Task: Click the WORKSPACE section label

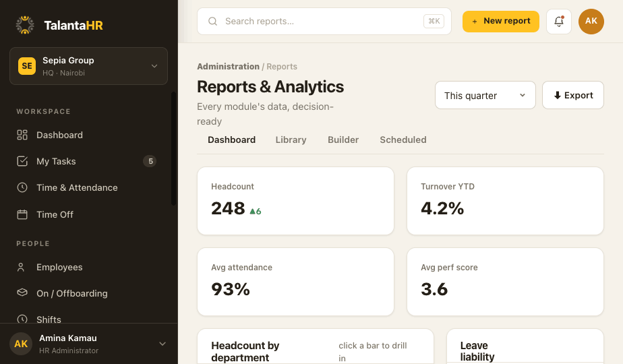Action: coord(43,112)
